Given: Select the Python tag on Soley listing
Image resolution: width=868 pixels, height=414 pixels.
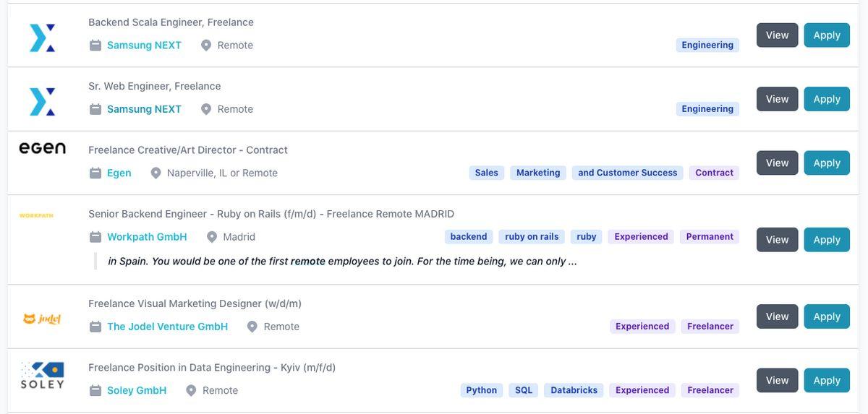Looking at the screenshot, I should coord(481,390).
